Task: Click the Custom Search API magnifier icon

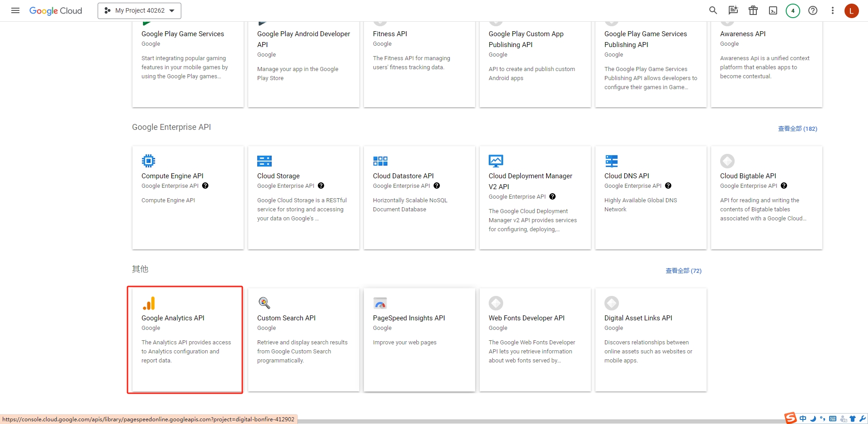Action: click(264, 303)
